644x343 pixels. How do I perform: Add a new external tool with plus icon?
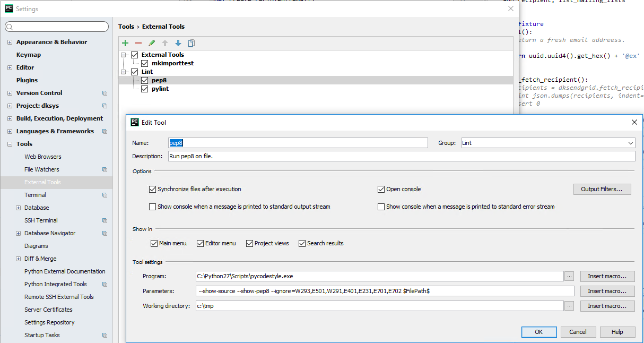pyautogui.click(x=125, y=43)
